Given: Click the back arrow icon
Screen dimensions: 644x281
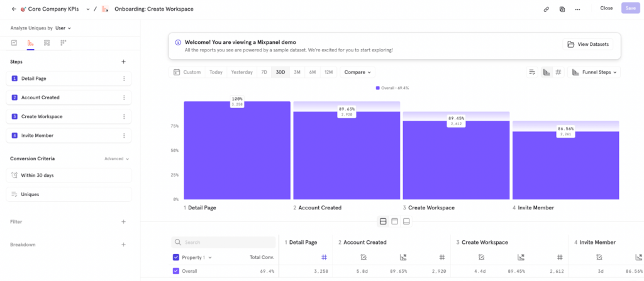Looking at the screenshot, I should [x=14, y=9].
